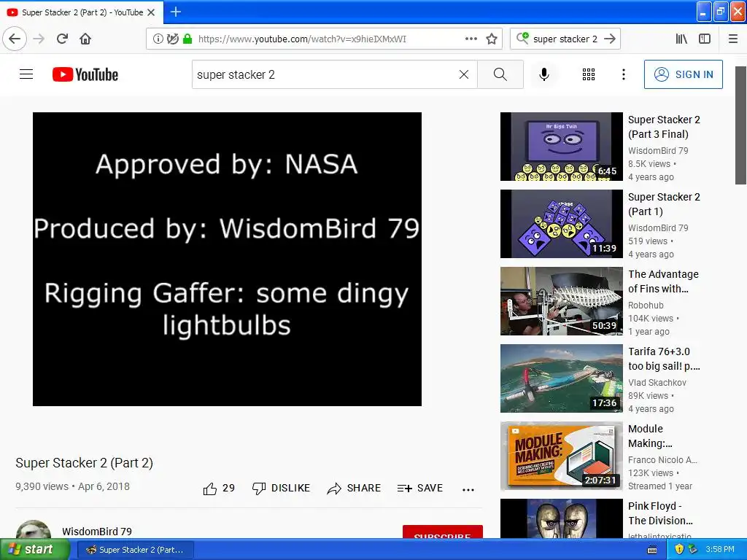The width and height of the screenshot is (747, 560).
Task: Open the security shield tray icon
Action: (679, 550)
